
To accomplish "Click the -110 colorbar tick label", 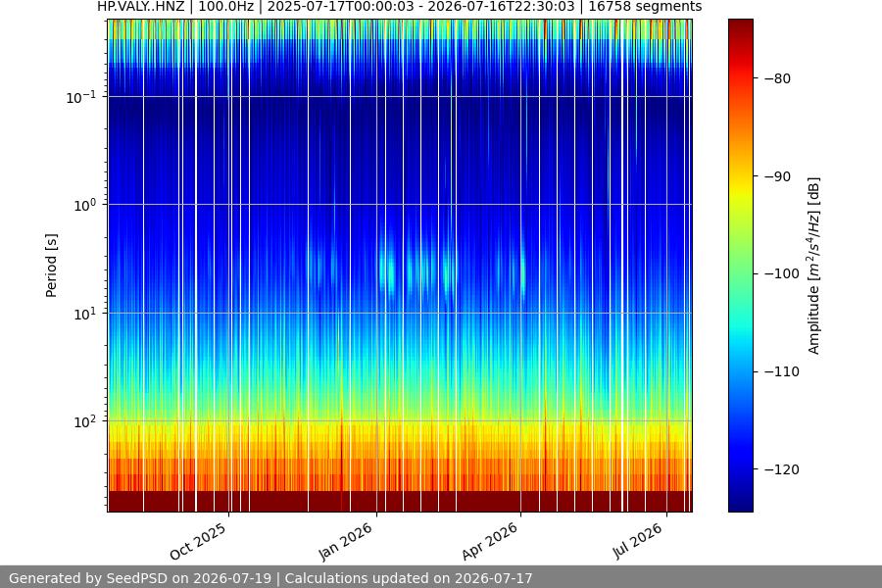I will tap(781, 371).
